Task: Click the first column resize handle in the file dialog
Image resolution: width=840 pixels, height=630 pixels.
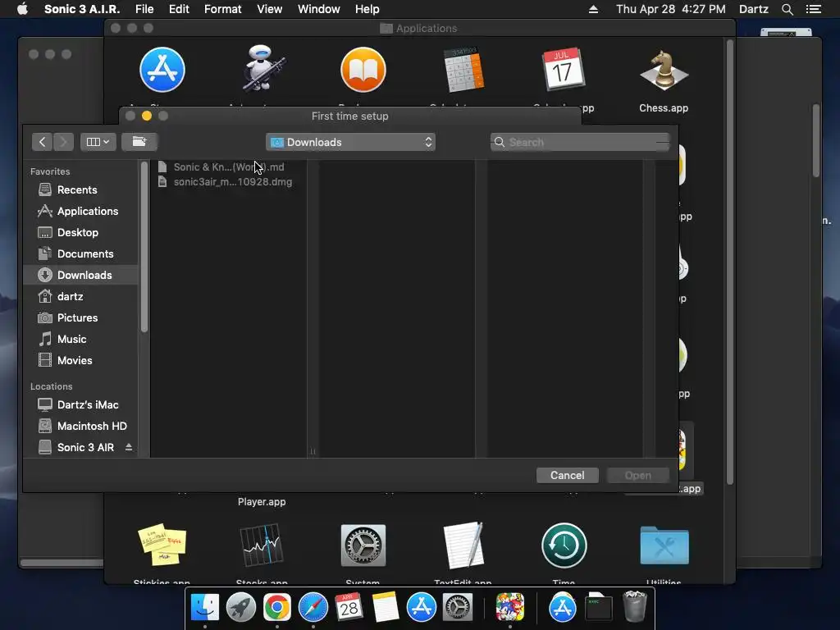Action: click(313, 452)
